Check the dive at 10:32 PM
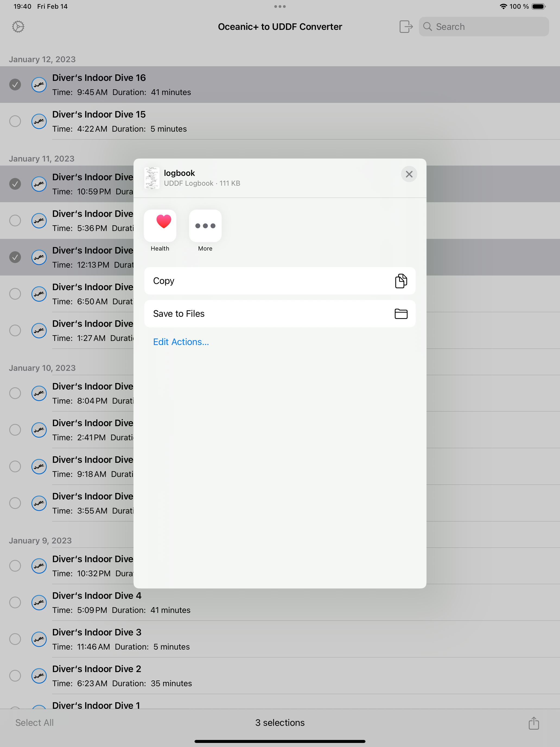 coord(15,566)
